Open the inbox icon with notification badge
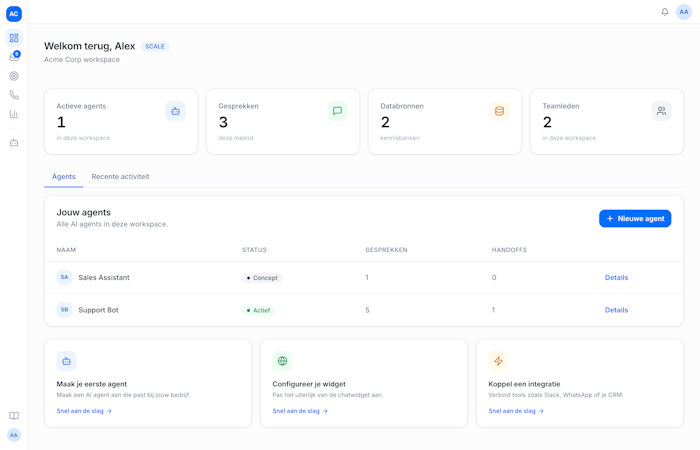The height and width of the screenshot is (450, 700). [14, 57]
